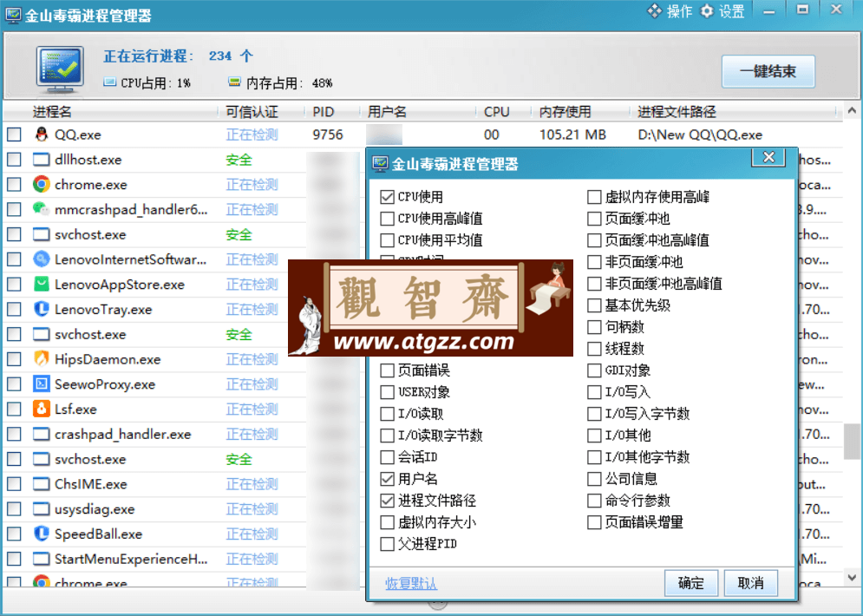Enable the 基本优先级 checkbox
Image resolution: width=863 pixels, height=616 pixels.
[594, 305]
